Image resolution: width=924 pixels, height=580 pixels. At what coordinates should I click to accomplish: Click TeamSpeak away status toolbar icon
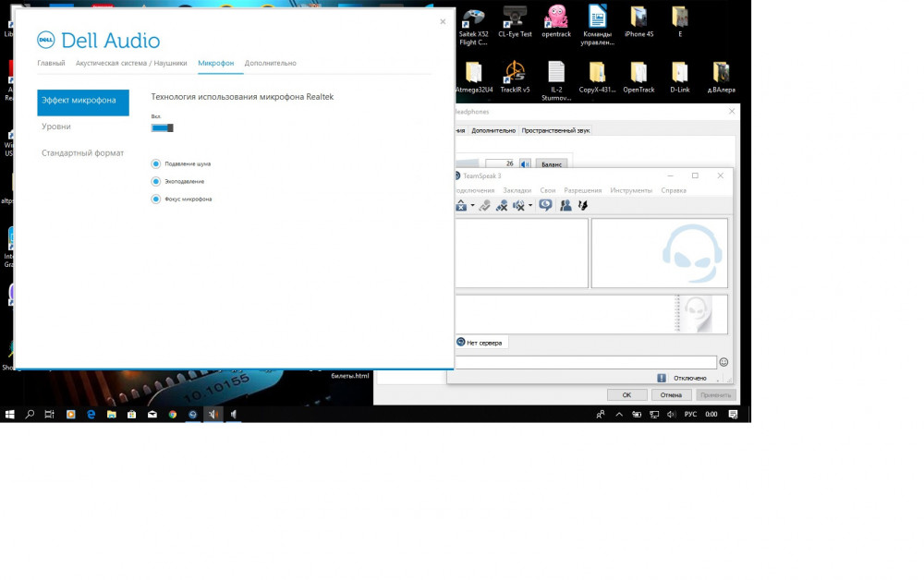point(461,205)
